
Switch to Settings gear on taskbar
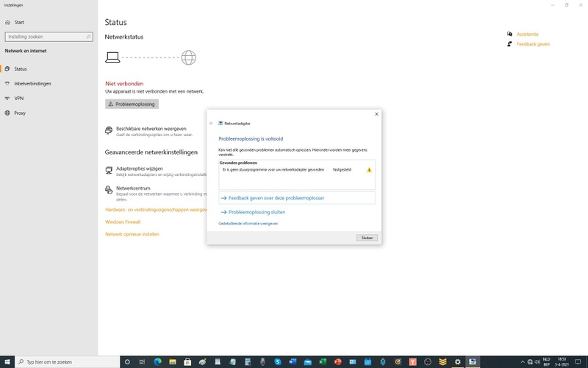457,362
